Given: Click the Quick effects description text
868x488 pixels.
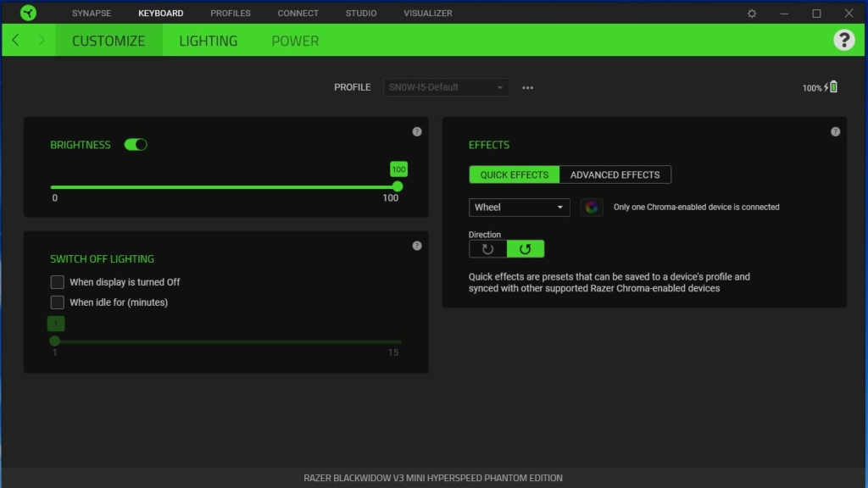Looking at the screenshot, I should 609,282.
